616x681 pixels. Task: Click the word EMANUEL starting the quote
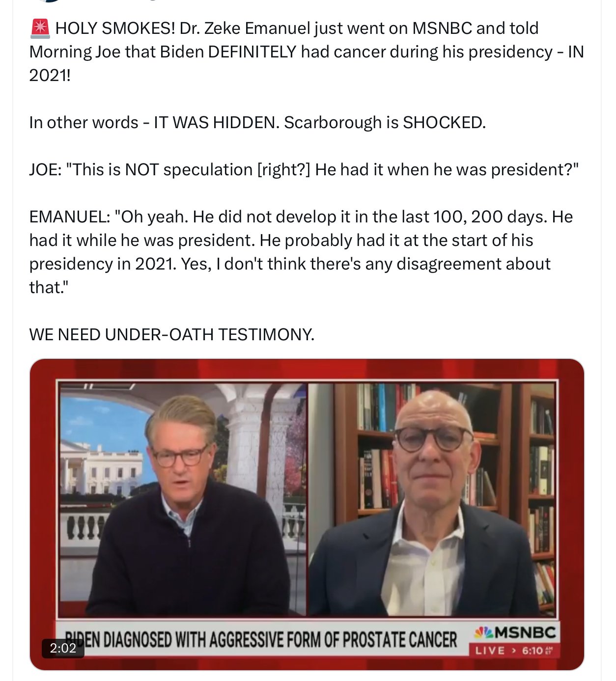click(69, 217)
